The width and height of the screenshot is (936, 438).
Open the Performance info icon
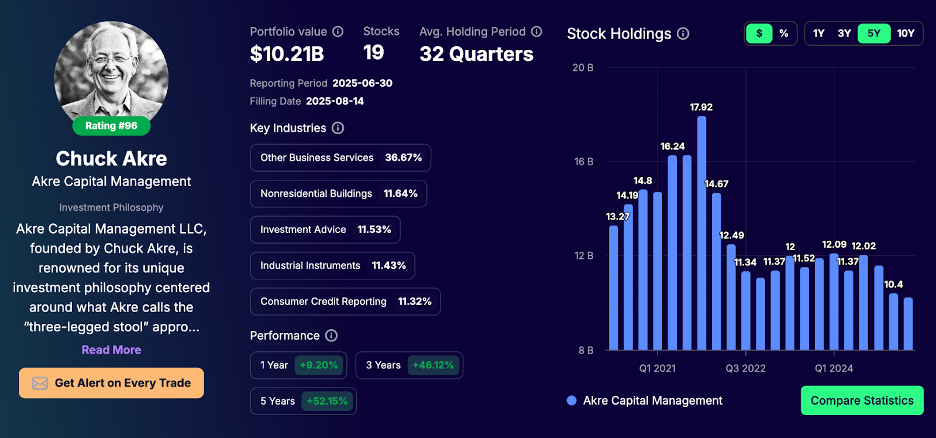coord(331,335)
